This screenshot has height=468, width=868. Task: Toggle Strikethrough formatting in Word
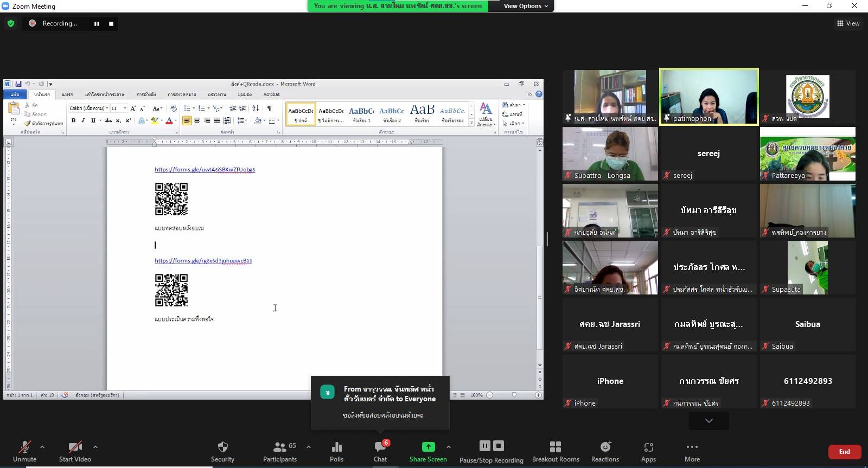pyautogui.click(x=108, y=120)
